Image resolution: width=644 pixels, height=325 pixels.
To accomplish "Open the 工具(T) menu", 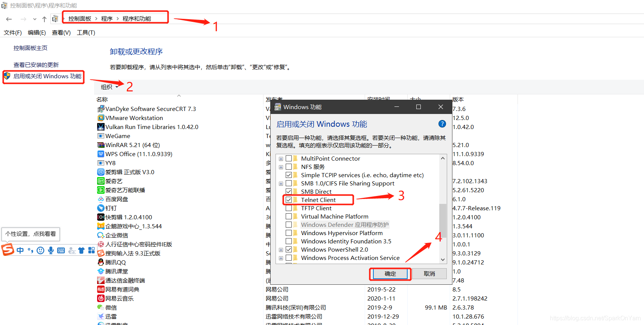I will pos(86,33).
